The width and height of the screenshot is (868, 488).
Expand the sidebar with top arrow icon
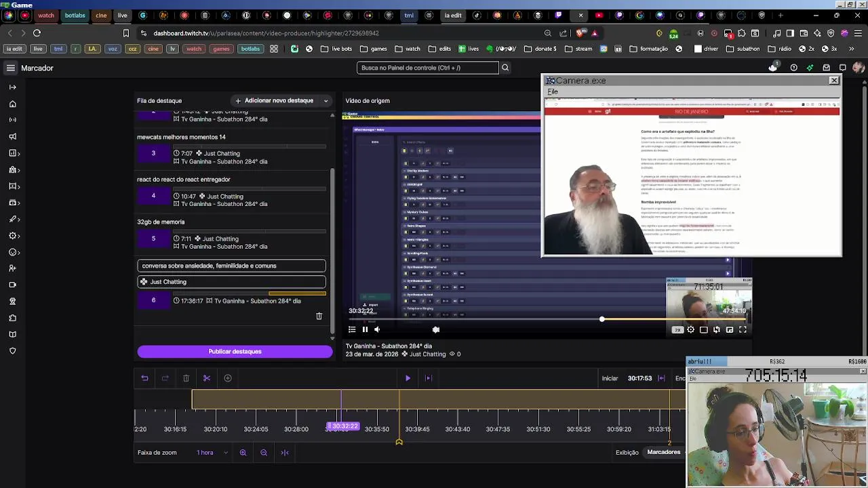click(x=12, y=87)
